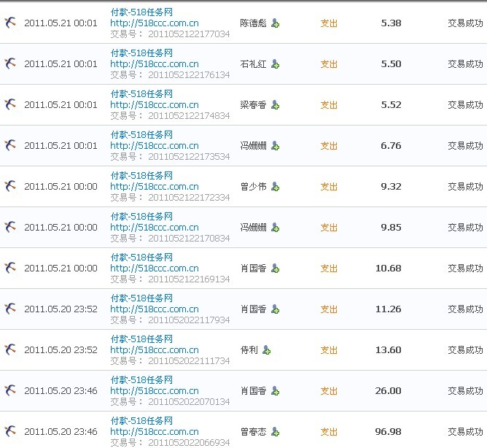Click the 支出 label in the 5.52 row
The image size is (487, 448).
(x=329, y=105)
